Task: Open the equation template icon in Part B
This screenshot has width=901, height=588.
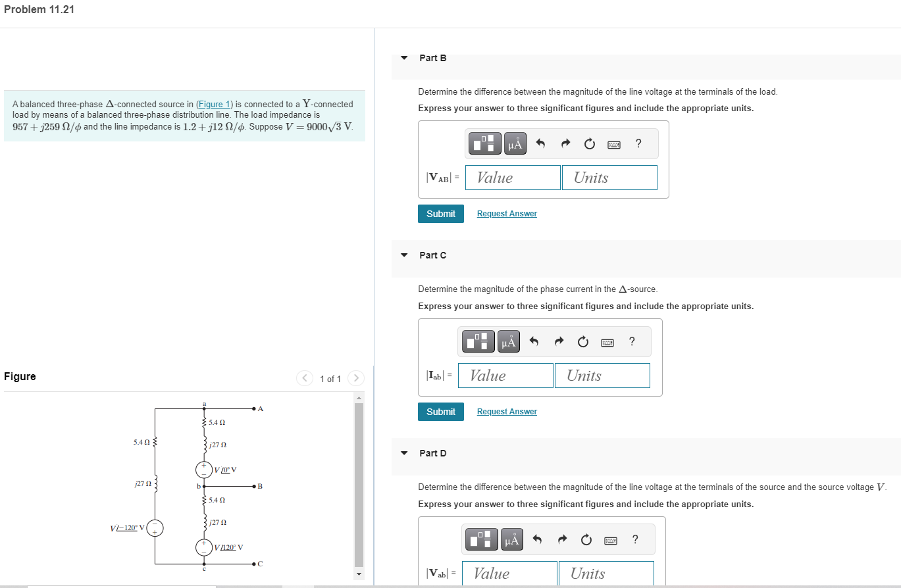Action: click(x=484, y=143)
